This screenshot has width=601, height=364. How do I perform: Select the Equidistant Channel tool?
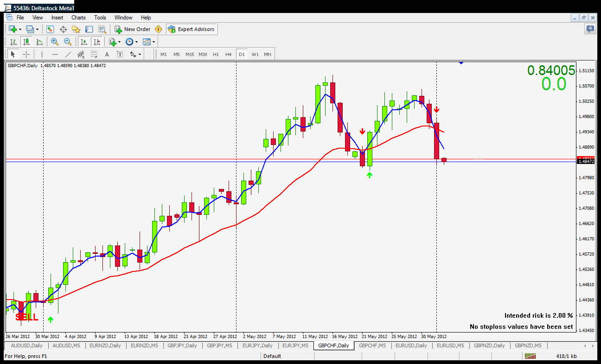pyautogui.click(x=81, y=54)
